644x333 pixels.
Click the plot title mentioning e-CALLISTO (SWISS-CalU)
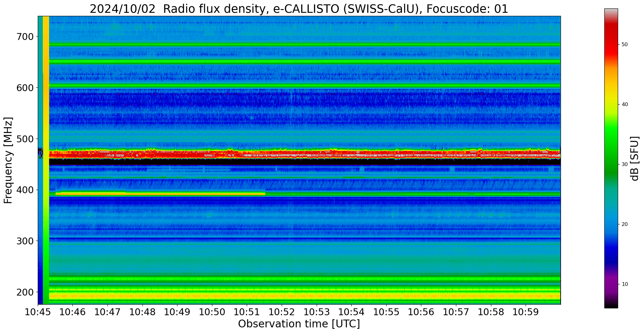[299, 9]
